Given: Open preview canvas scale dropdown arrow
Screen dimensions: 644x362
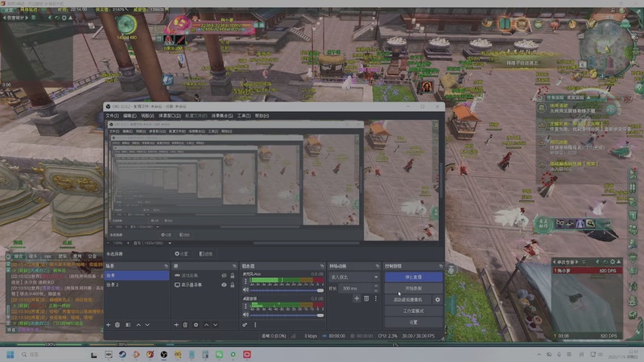Looking at the screenshot, I should [x=170, y=243].
